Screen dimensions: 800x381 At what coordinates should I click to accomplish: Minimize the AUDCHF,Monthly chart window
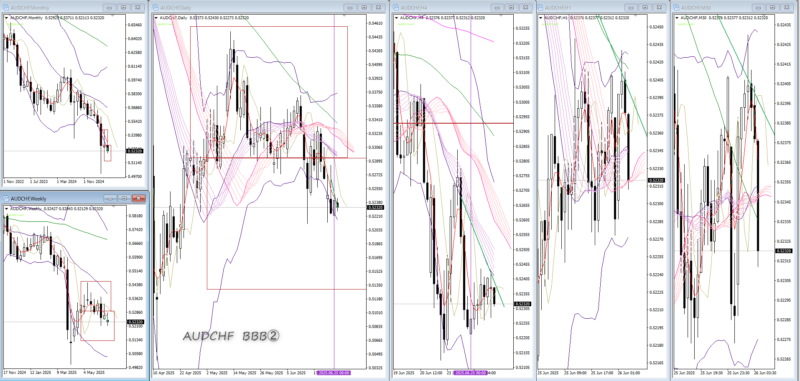109,8
